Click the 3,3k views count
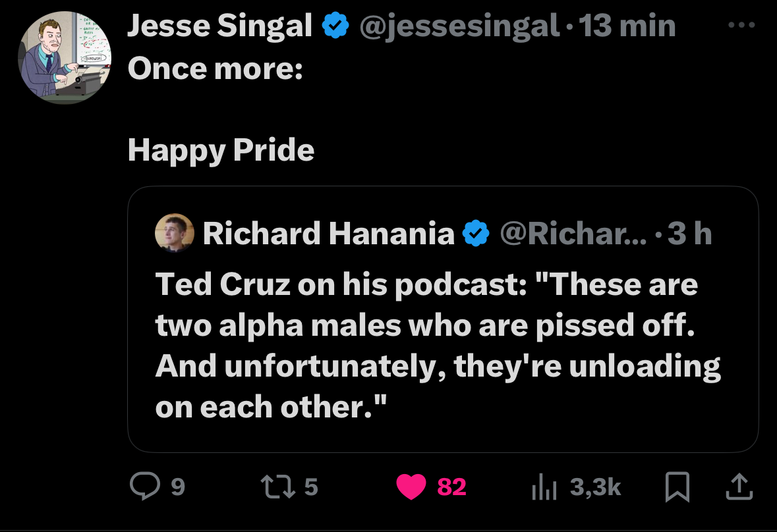 pyautogui.click(x=595, y=487)
